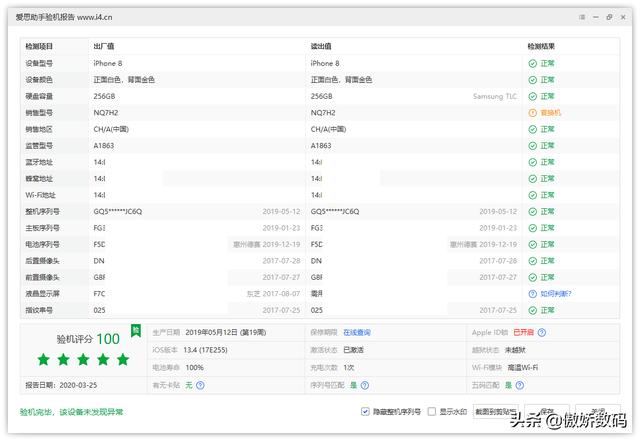Image resolution: width=640 pixels, height=441 pixels.
Task: Click the green check icon for Wi-Fi地址
Action: 533,195
